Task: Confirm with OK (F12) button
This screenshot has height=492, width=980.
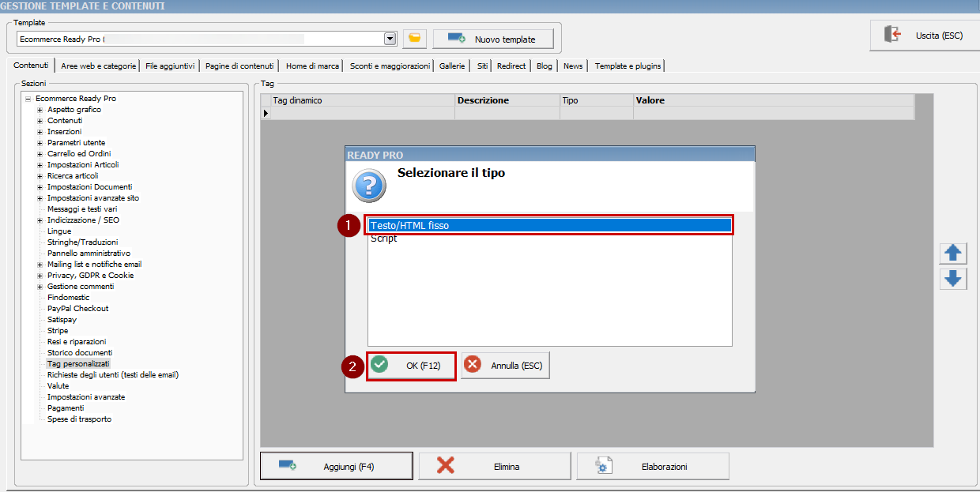Action: click(411, 366)
